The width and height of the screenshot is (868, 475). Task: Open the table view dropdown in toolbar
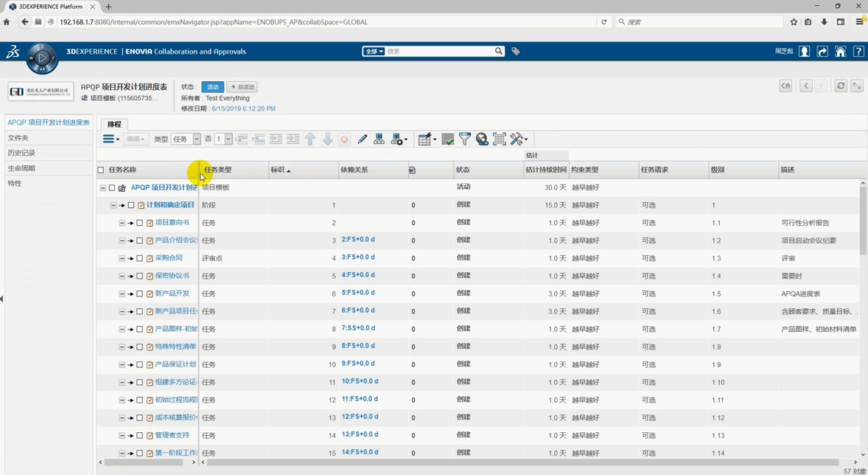[x=427, y=139]
